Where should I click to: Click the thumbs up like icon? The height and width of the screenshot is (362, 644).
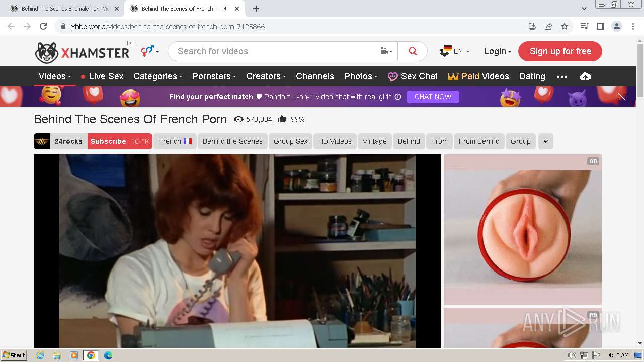coord(282,119)
